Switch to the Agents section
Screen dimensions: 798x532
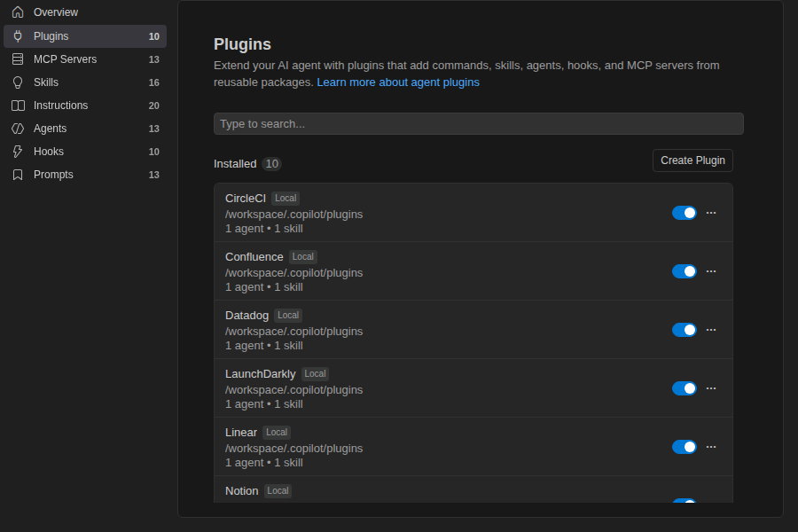[x=85, y=129]
